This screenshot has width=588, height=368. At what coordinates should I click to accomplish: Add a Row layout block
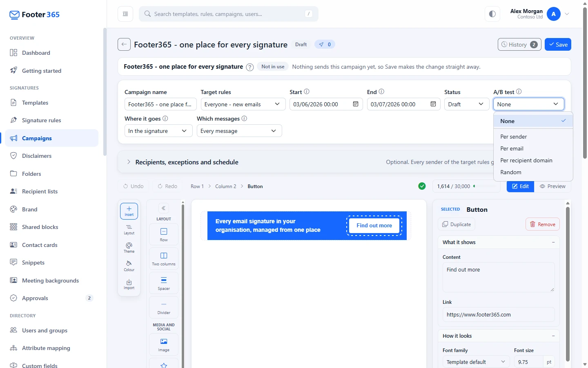click(164, 234)
